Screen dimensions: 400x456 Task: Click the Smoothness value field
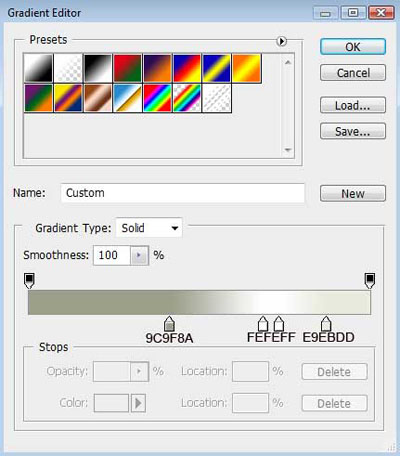[x=112, y=255]
